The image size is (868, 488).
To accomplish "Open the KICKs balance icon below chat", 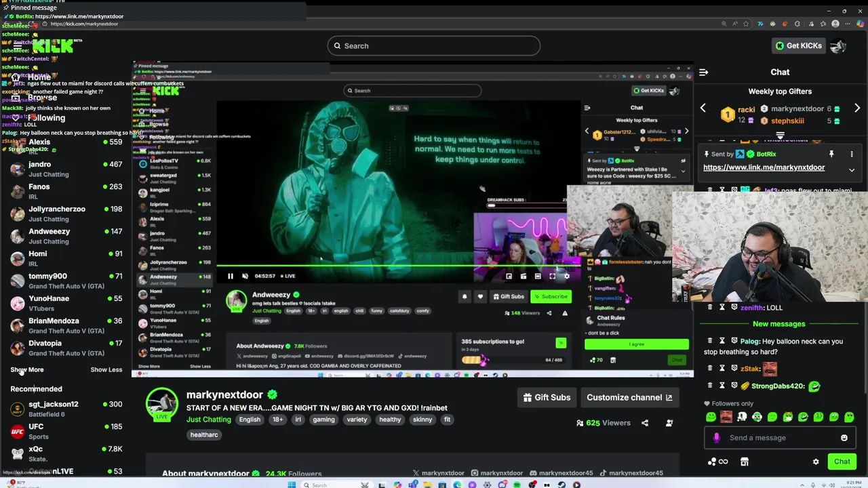I will click(x=717, y=462).
